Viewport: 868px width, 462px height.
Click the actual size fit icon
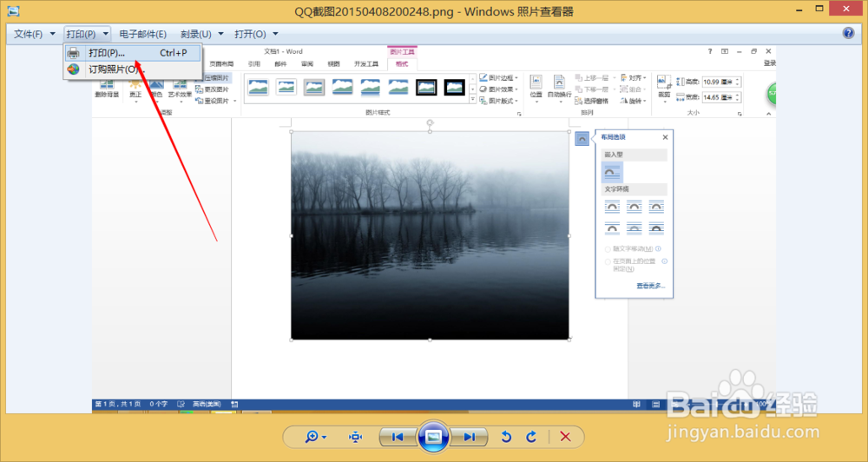(355, 437)
